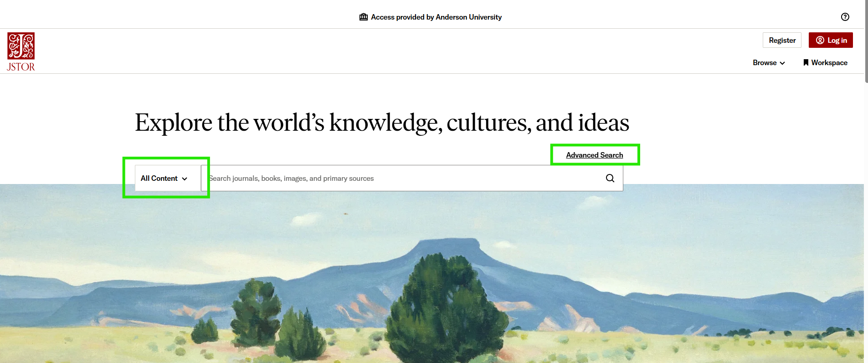Click the user avatar icon in Log in
868x363 pixels.
820,40
